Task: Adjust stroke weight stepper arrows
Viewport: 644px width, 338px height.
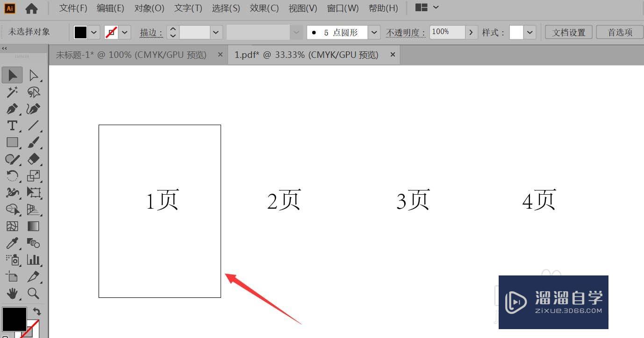Action: tap(173, 32)
